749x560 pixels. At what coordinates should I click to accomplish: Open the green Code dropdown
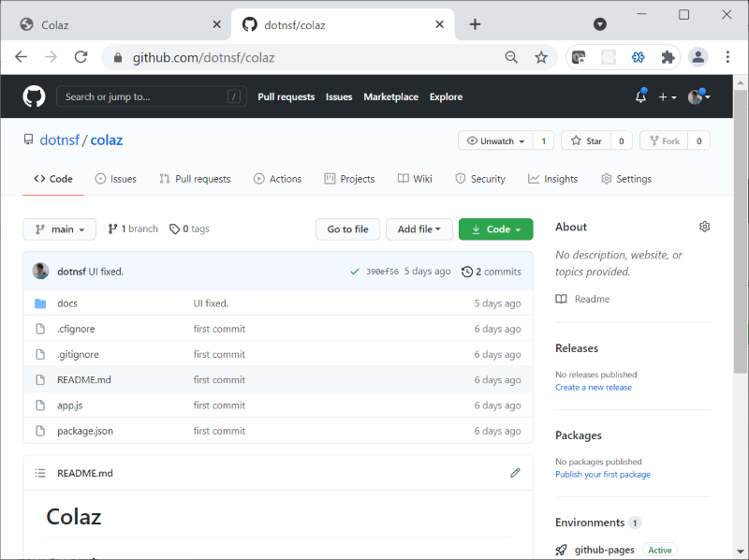click(496, 228)
